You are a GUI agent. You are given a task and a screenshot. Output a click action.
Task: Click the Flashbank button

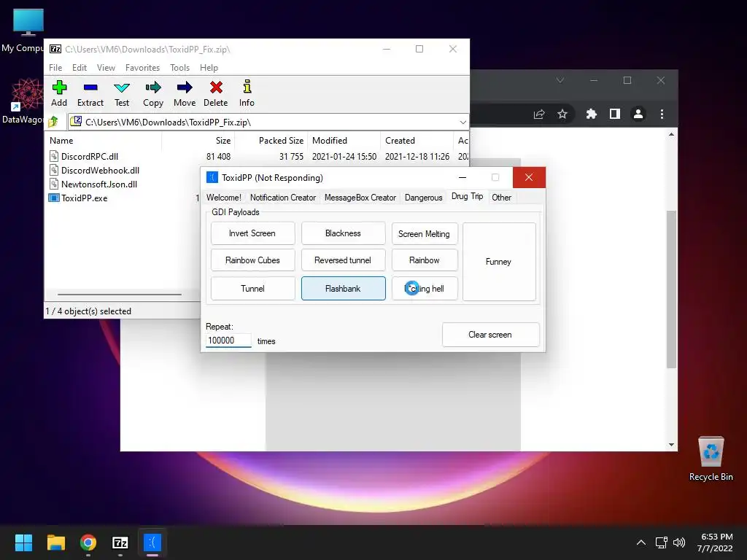pos(343,289)
